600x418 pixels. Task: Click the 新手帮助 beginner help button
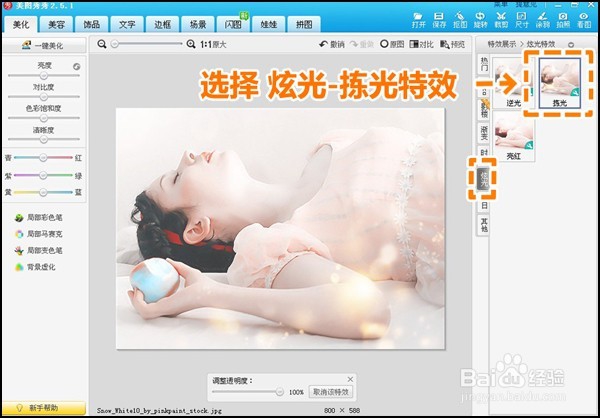pos(44,408)
